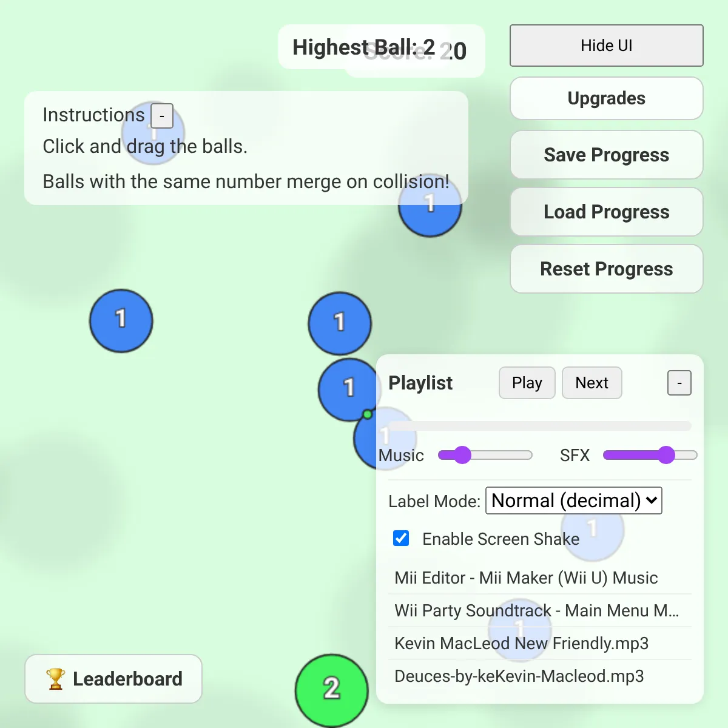Click the blue 1 ball touching the Playlist panel

349,389
